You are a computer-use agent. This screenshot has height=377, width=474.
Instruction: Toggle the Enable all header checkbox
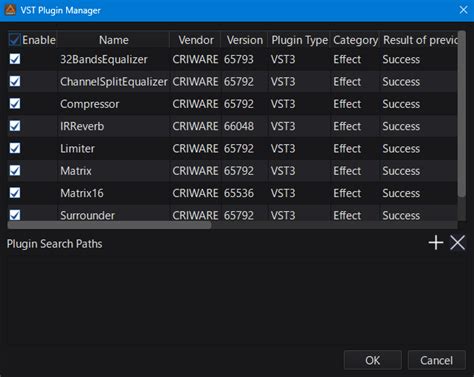coord(14,40)
